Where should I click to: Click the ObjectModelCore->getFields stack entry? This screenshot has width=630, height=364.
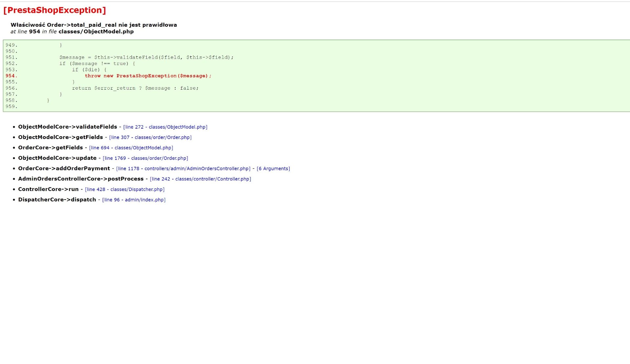tap(60, 138)
